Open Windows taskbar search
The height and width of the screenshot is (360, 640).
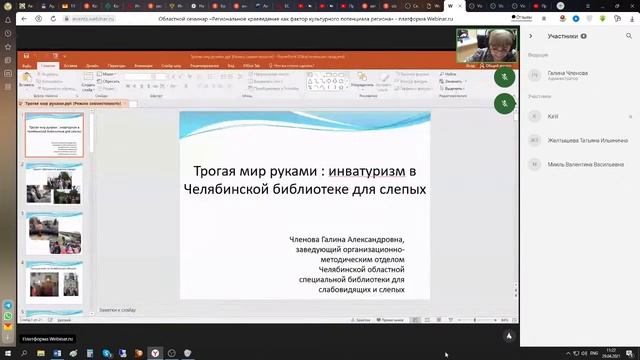tap(24, 353)
